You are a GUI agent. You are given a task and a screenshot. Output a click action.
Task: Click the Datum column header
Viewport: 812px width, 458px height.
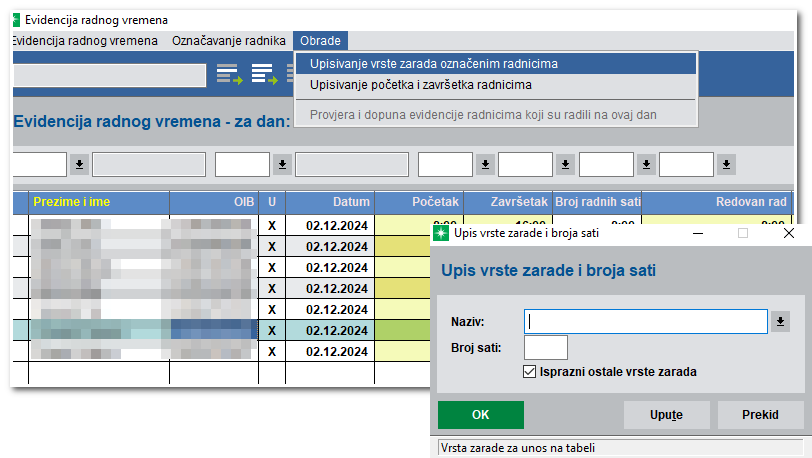click(331, 202)
